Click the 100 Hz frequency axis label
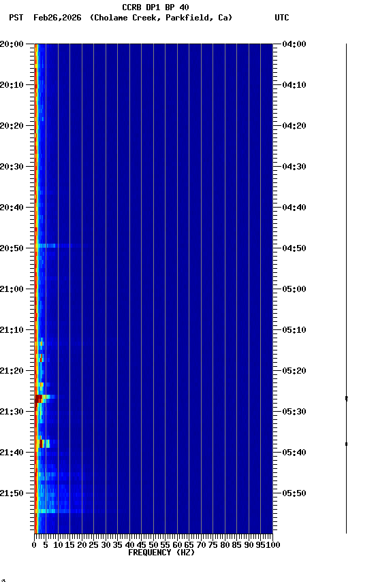This screenshot has height=588, width=376. pos(273,546)
